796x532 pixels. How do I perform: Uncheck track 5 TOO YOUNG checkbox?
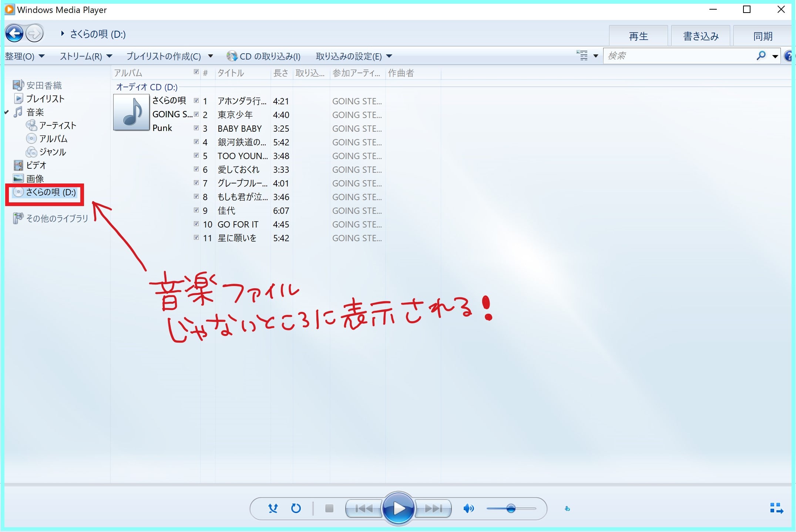[x=196, y=155]
